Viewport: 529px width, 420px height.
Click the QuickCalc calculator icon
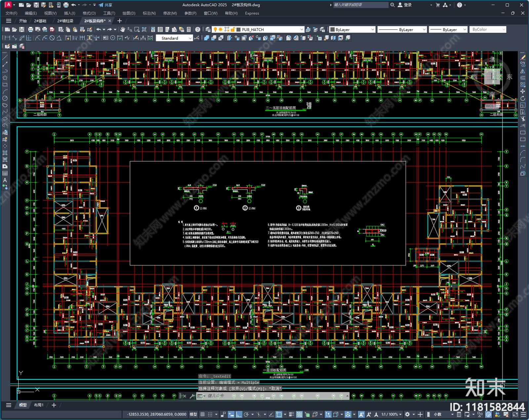tap(189, 29)
